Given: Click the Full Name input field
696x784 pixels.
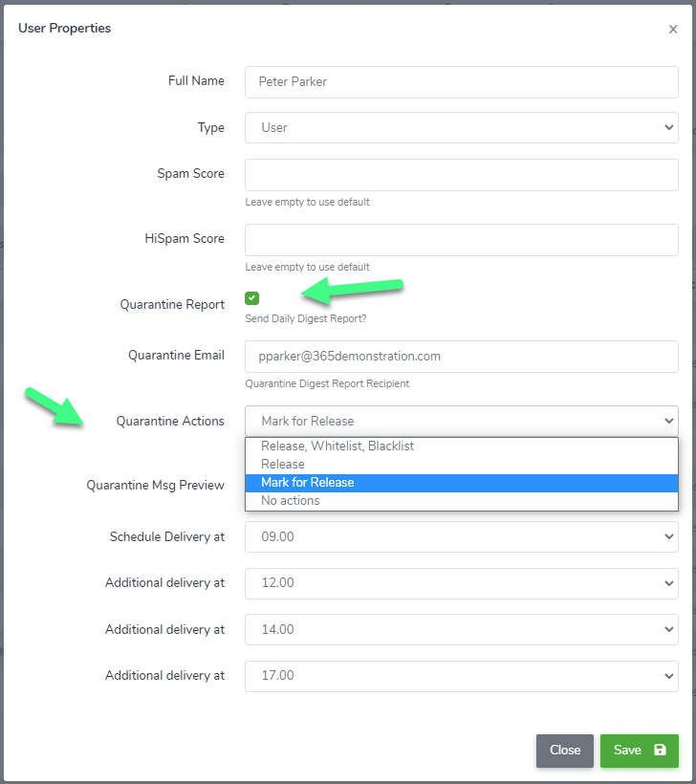Looking at the screenshot, I should click(462, 82).
